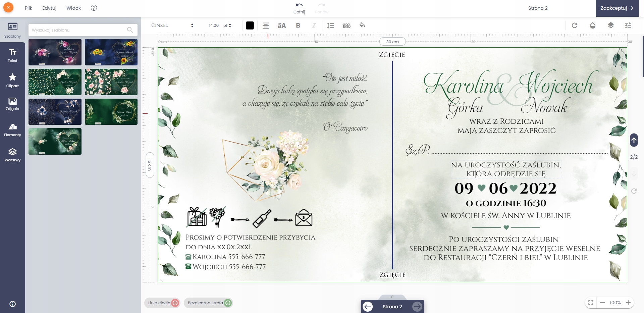
Task: Click the text alignment icon
Action: coord(266,25)
